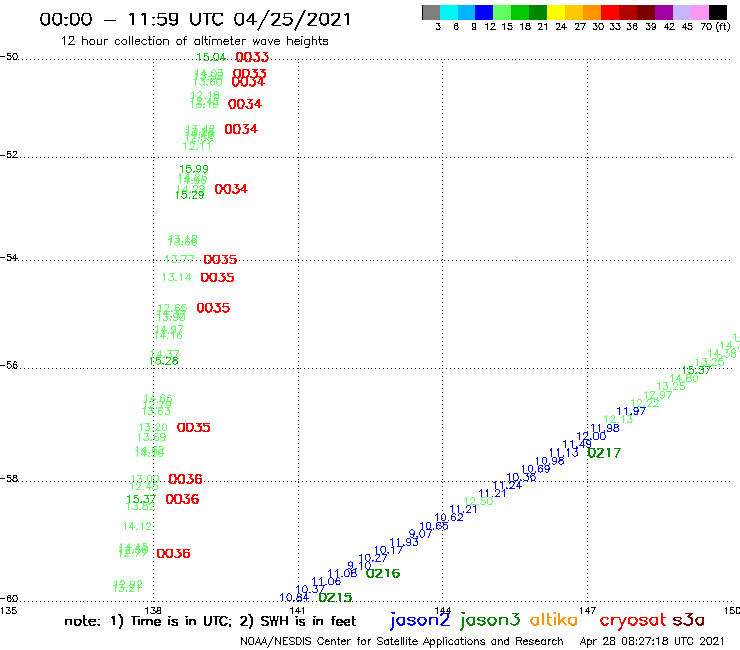Image resolution: width=740 pixels, height=650 pixels.
Task: Click the wave height value '15.99'
Action: click(x=193, y=169)
